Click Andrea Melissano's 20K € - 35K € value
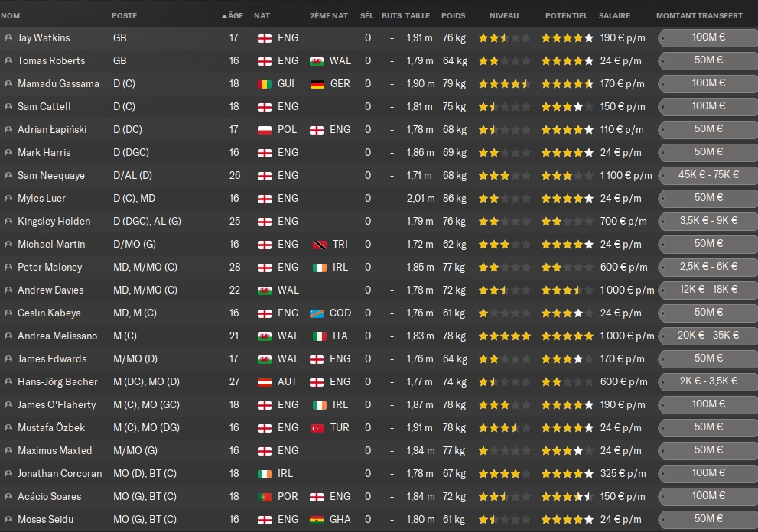This screenshot has width=758, height=532. pyautogui.click(x=708, y=336)
